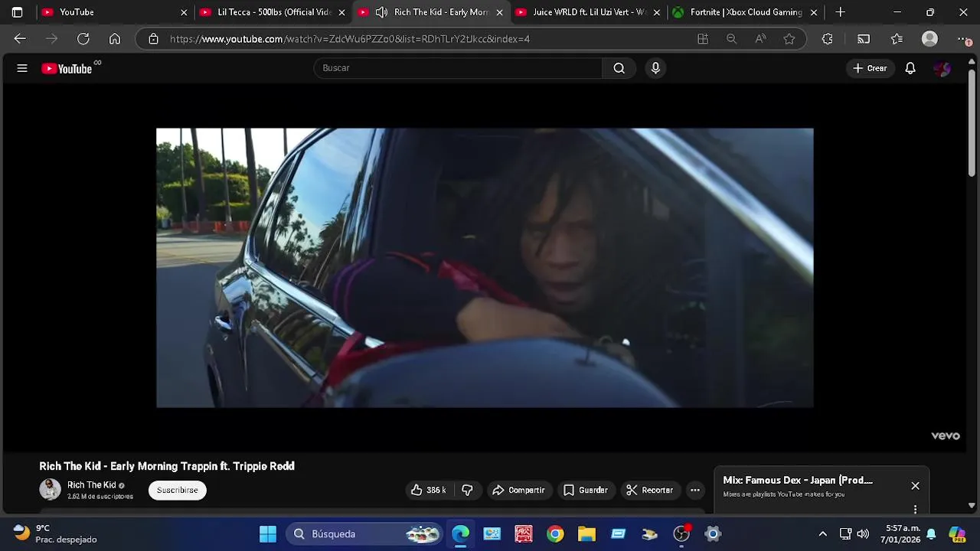Open Edge extensions puzzle icon
This screenshot has width=980, height=551.
(828, 39)
